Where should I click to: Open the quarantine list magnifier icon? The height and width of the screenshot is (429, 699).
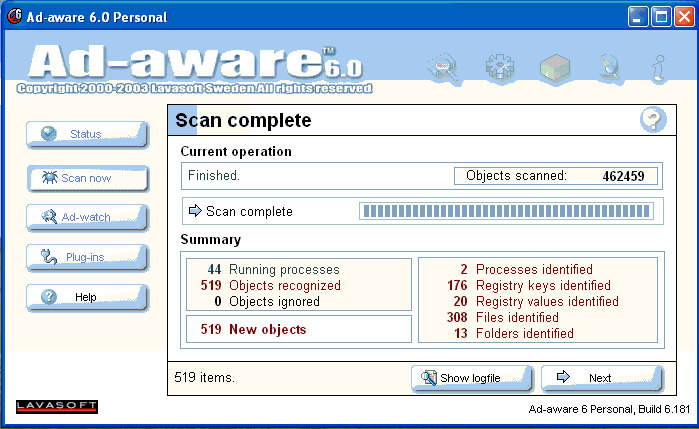coord(441,69)
